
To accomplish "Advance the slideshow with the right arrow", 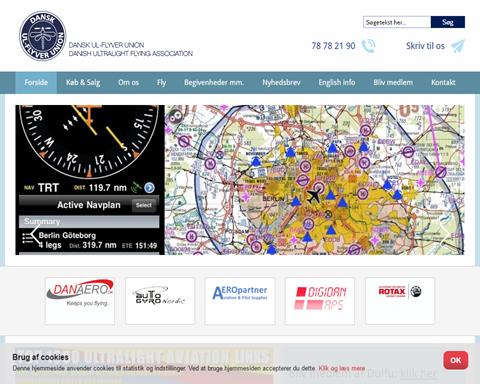I will [445, 235].
